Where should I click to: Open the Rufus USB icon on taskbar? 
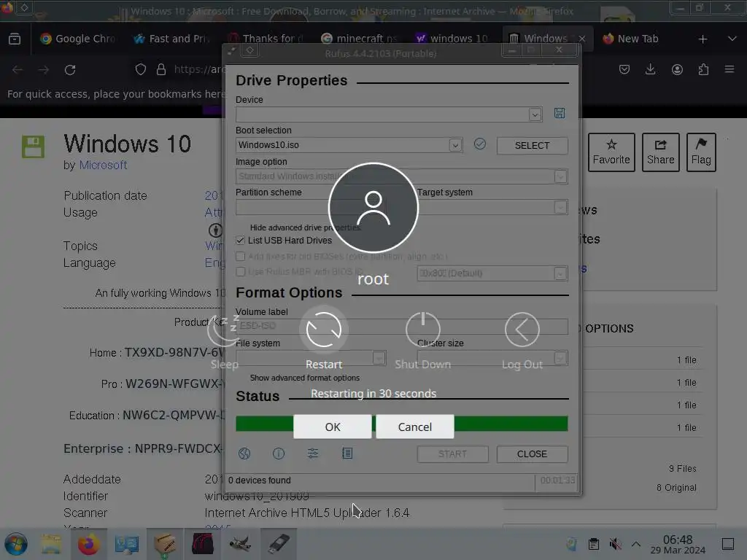click(279, 544)
